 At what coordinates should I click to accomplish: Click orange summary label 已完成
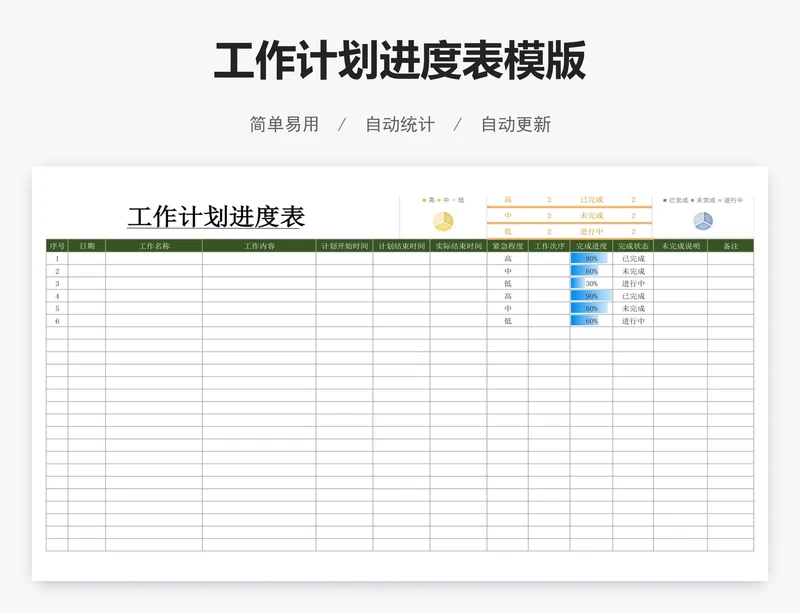pyautogui.click(x=591, y=200)
